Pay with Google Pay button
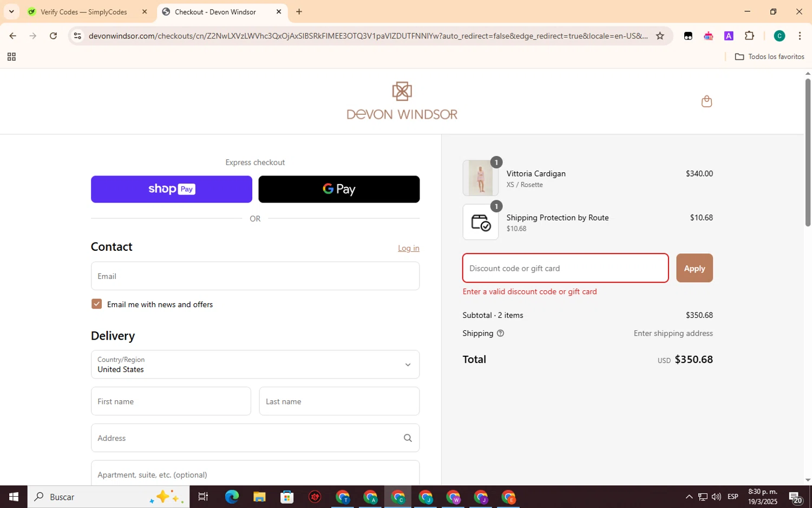This screenshot has width=812, height=508. 339,189
